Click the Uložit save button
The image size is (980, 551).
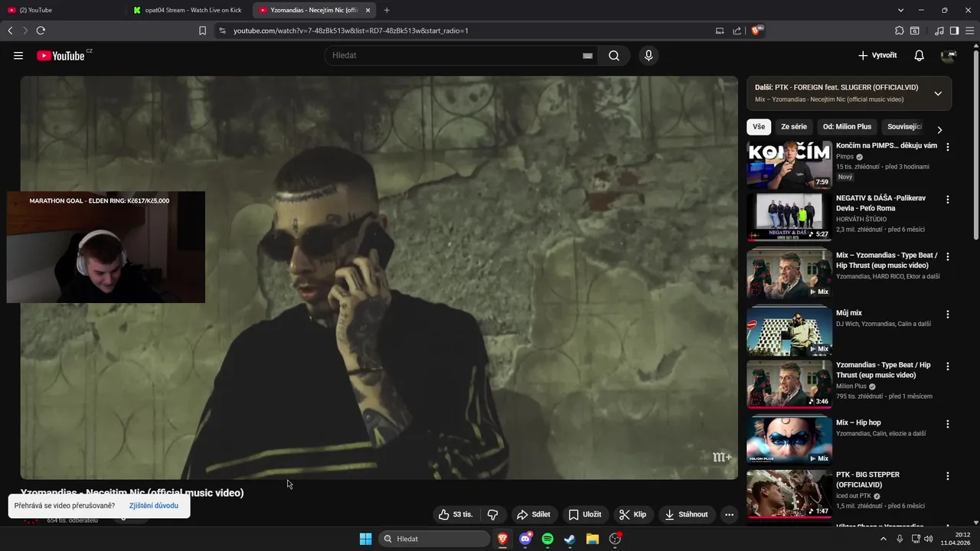click(585, 514)
